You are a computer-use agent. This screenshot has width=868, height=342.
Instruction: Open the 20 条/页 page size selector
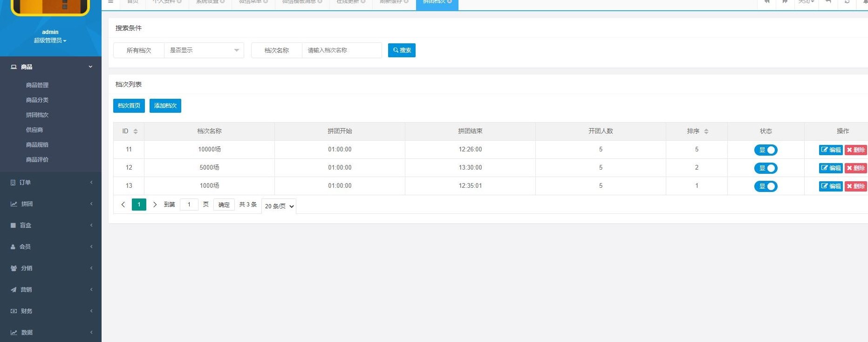click(279, 206)
